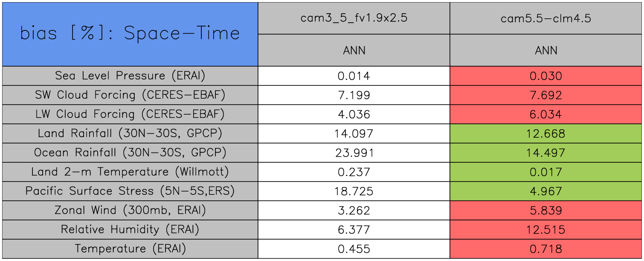Viewport: 644px width, 261px height.
Task: Click the green cell showing 12.668
Action: coord(546,134)
